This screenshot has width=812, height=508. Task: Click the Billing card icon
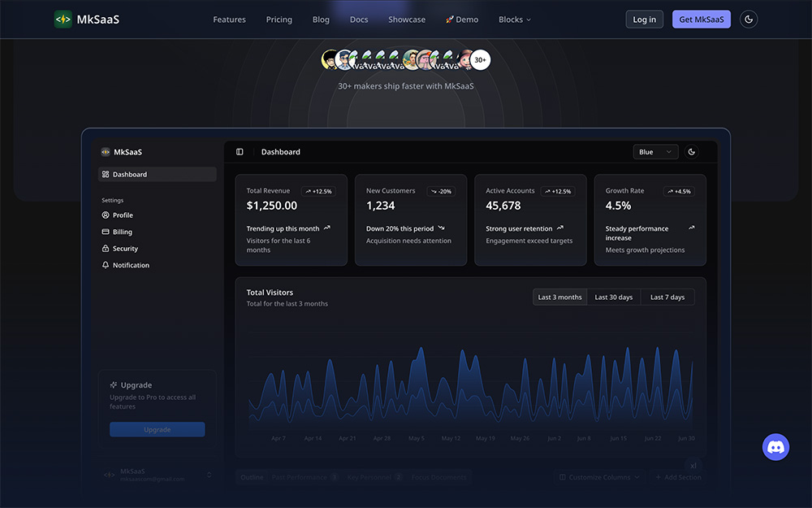106,232
